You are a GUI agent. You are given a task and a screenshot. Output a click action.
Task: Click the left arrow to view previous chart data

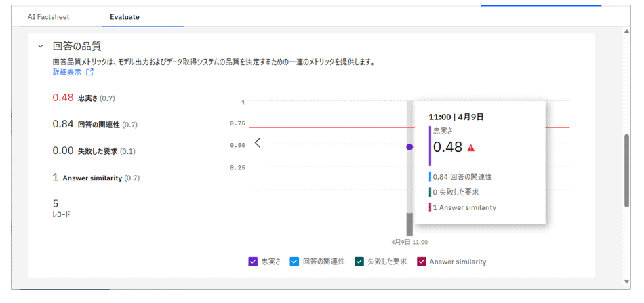pos(258,143)
